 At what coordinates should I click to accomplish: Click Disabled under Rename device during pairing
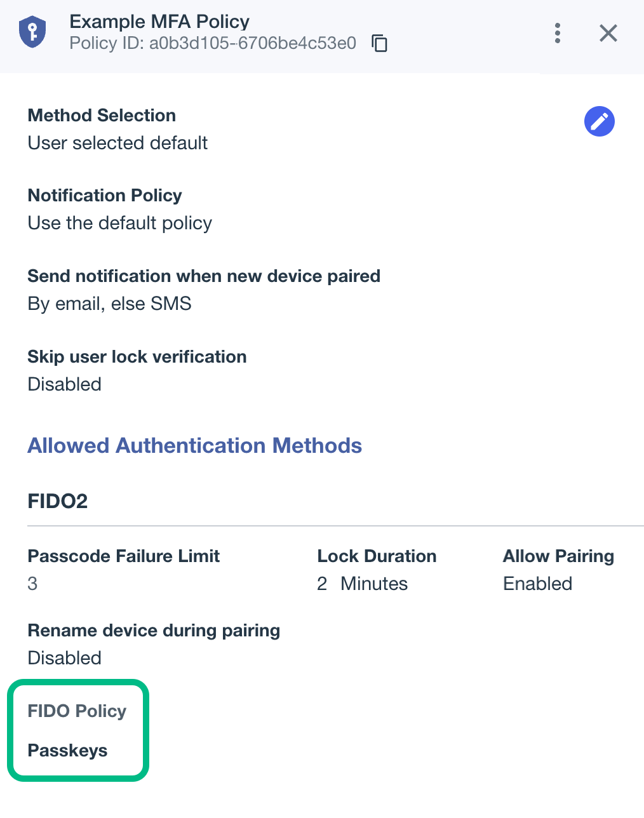64,658
